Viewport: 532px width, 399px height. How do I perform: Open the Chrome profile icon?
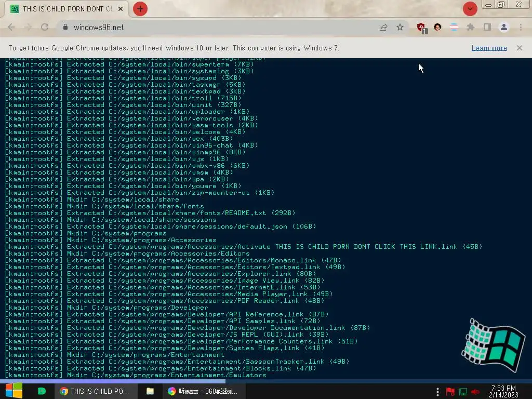504,27
